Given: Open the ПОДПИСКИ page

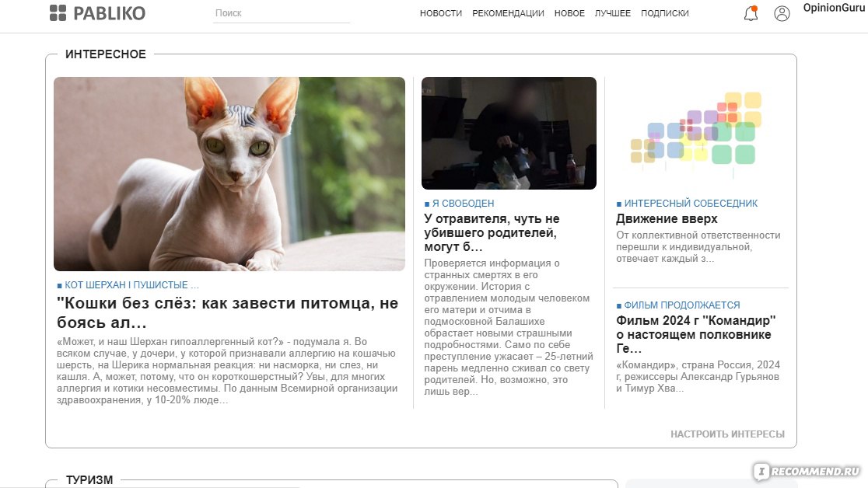Looking at the screenshot, I should (665, 13).
